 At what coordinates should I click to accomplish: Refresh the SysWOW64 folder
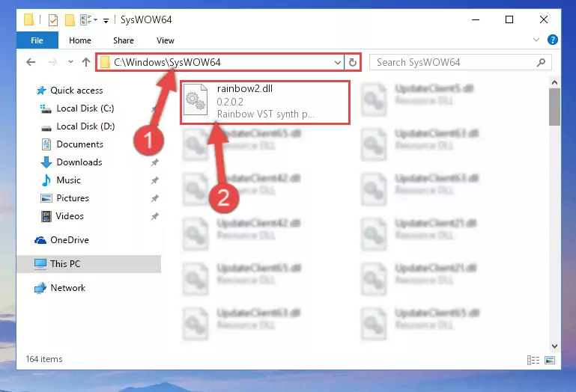coord(353,62)
